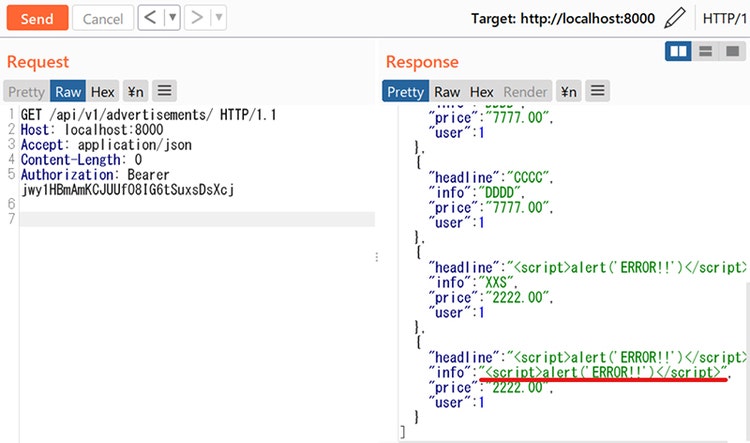Click the HTTP/1 protocol indicator
This screenshot has height=443, width=750.
click(725, 19)
